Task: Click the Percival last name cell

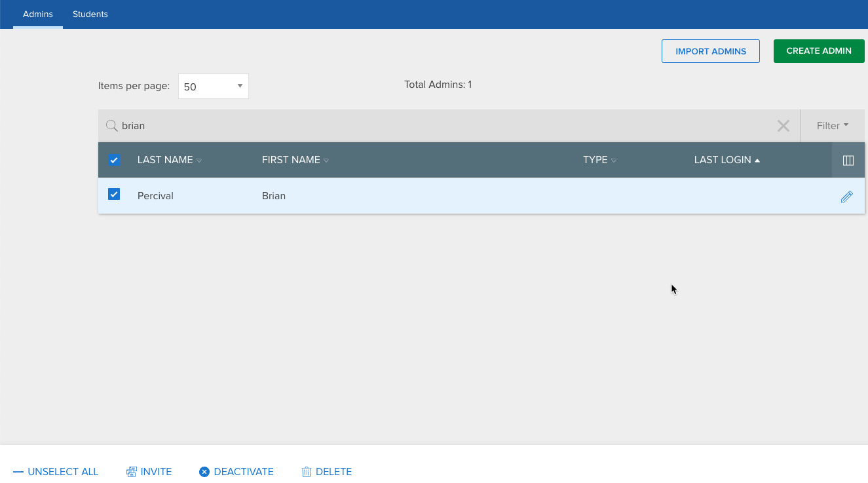Action: 155,196
